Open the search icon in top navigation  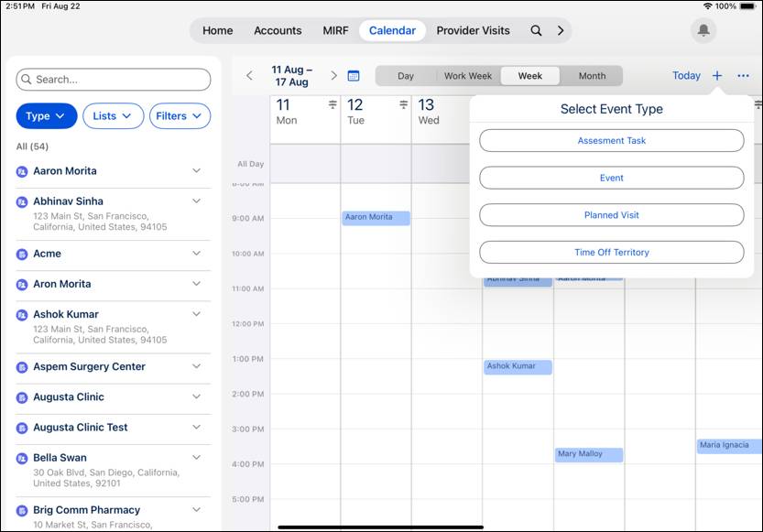click(x=536, y=30)
